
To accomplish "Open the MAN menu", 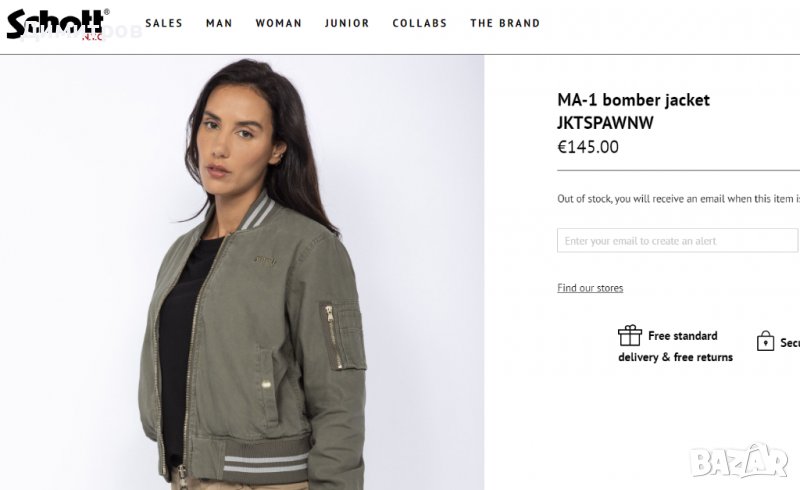I will tap(219, 23).
